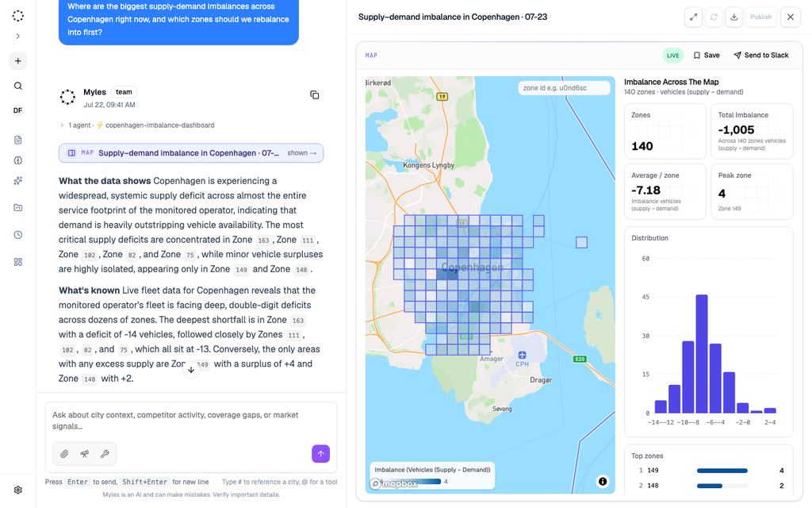Click the Average / zone -7.18 card
This screenshot has width=812, height=508.
(x=665, y=192)
